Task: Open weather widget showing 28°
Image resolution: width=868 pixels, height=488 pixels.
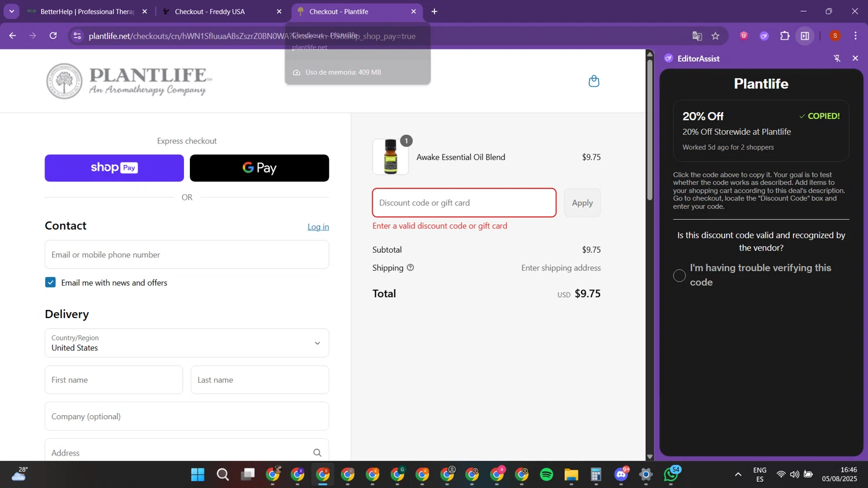Action: (x=19, y=474)
